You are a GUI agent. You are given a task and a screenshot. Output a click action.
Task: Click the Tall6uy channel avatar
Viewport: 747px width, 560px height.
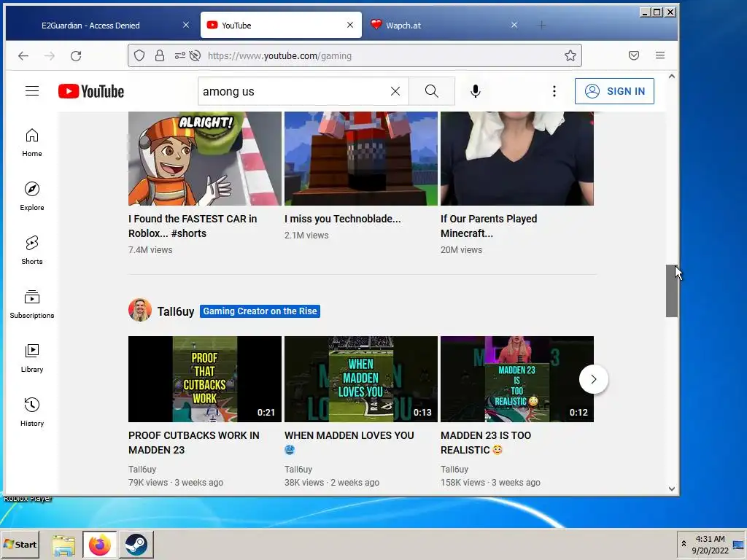[x=140, y=311]
